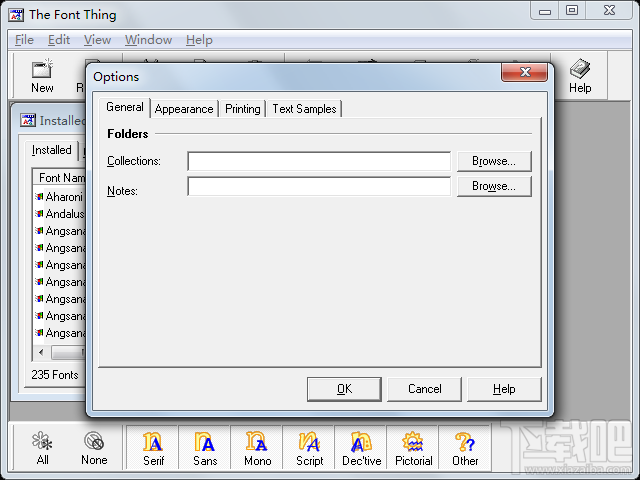Click the Font Name column header

(x=60, y=178)
